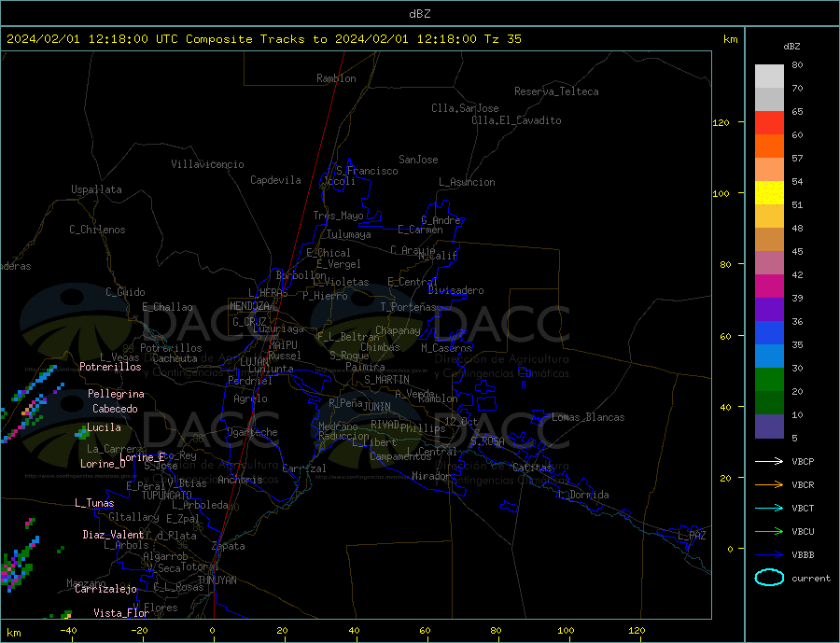Click the white VBCP arrow legend icon
The image size is (840, 643).
click(x=769, y=461)
